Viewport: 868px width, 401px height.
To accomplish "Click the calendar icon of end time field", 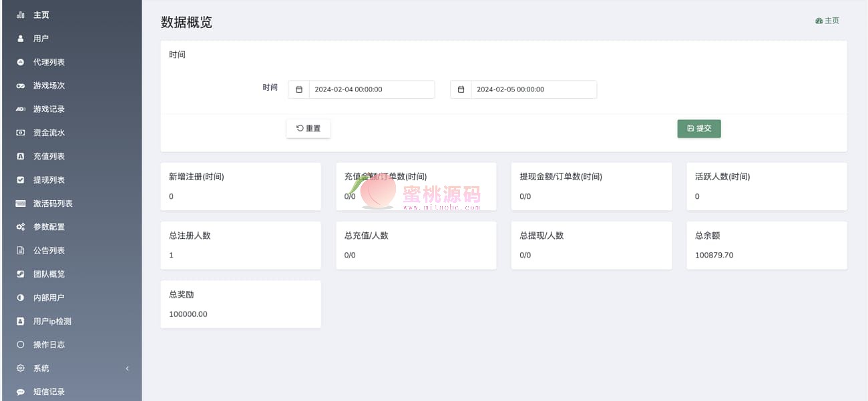I will pos(461,89).
